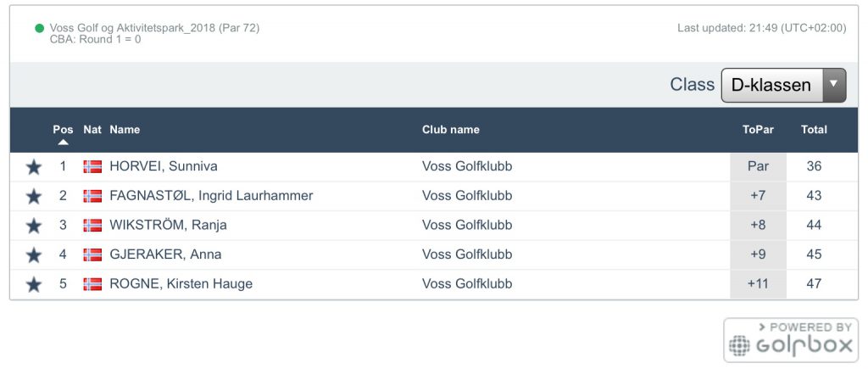Image resolution: width=868 pixels, height=369 pixels.
Task: Click the flag icon in the ROGNE row
Action: pyautogui.click(x=92, y=283)
